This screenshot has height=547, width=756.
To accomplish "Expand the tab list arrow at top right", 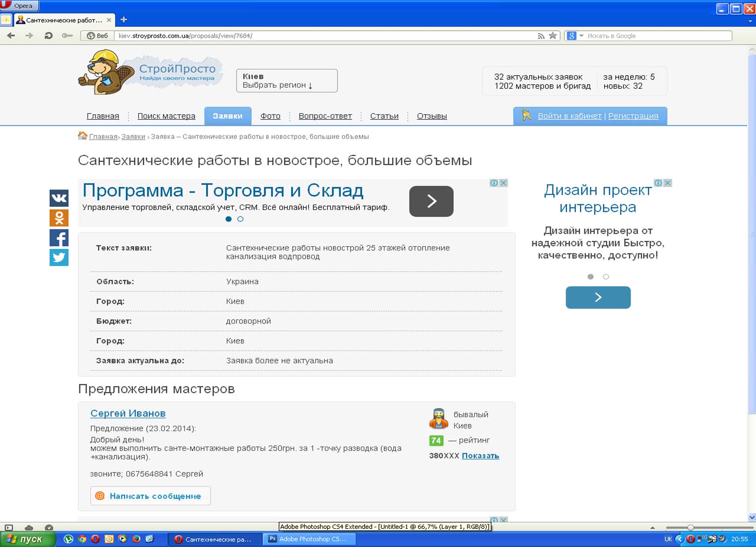I will [x=750, y=21].
